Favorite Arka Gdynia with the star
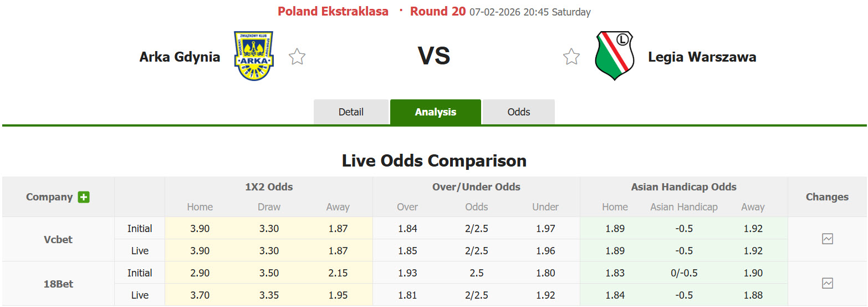 pos(297,57)
